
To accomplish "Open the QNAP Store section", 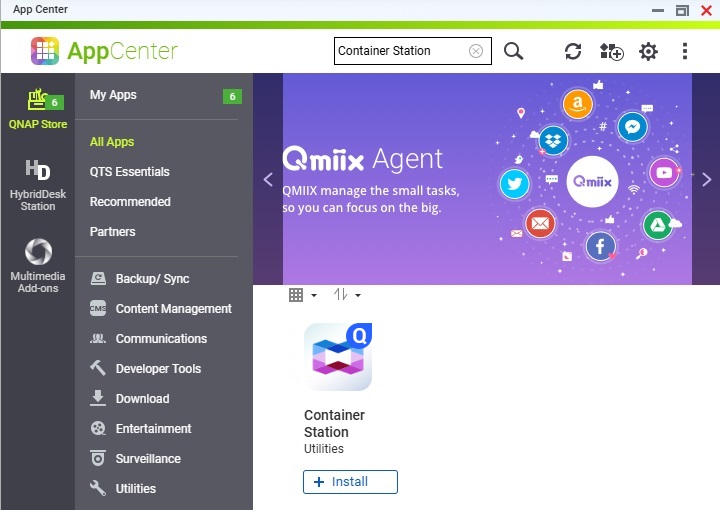I will point(38,109).
